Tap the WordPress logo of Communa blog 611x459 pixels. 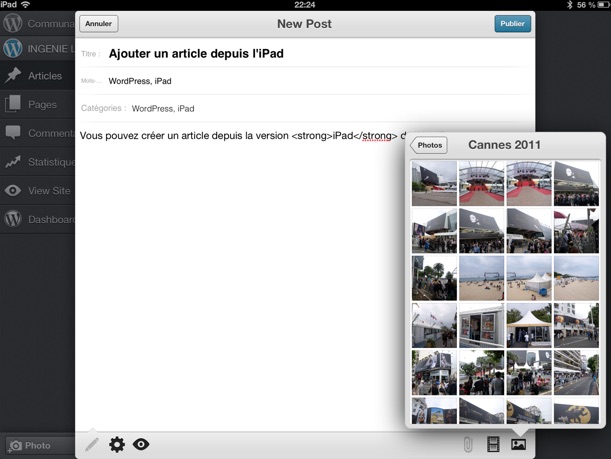[13, 23]
